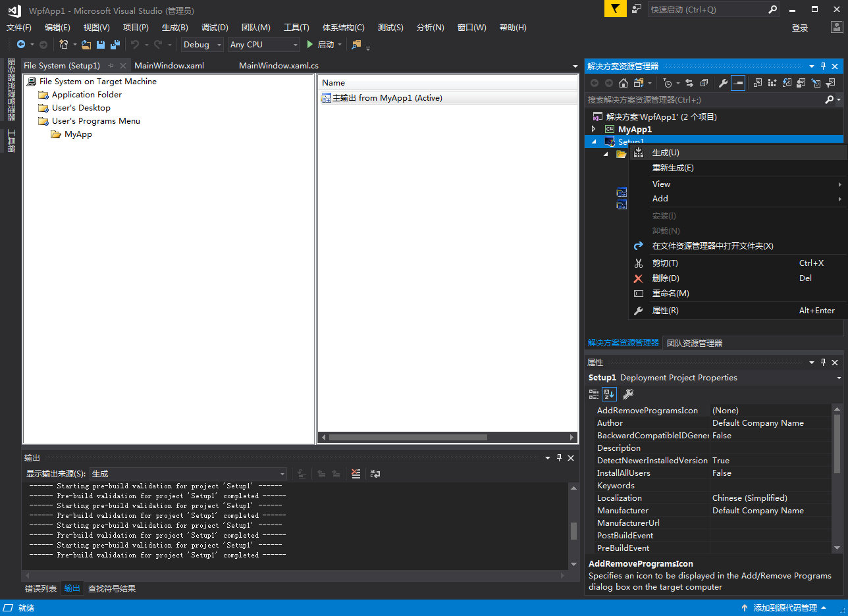Image resolution: width=848 pixels, height=616 pixels.
Task: Click the 启动 Start button
Action: click(x=321, y=45)
